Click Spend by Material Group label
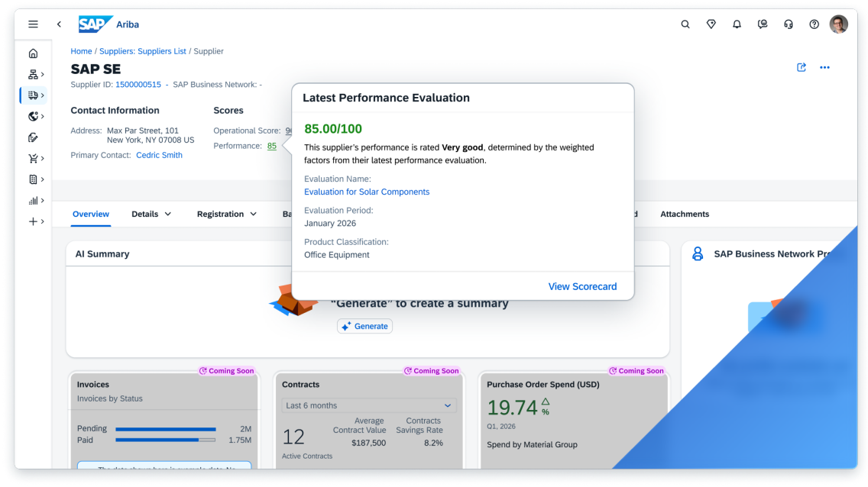 pos(532,444)
